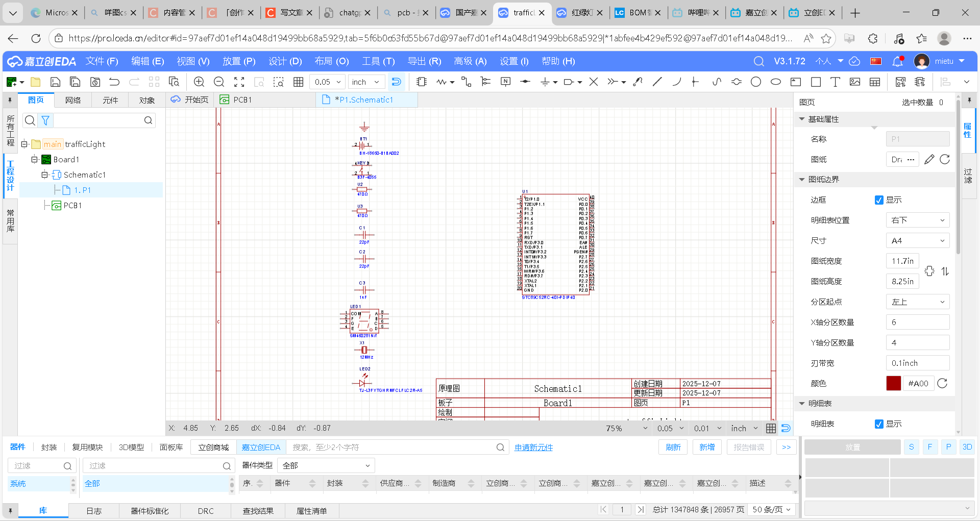980x521 pixels.
Task: Open the 文件 (F) menu
Action: click(x=102, y=61)
